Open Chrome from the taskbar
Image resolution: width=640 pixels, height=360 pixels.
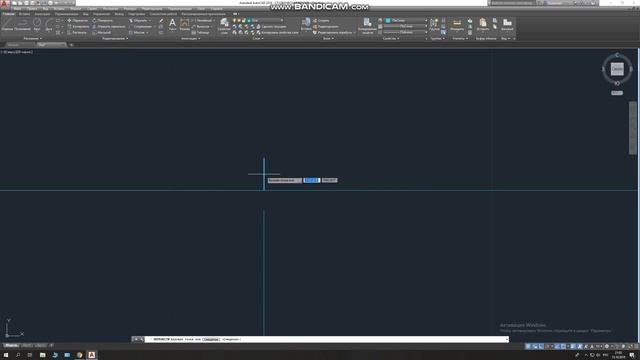point(79,355)
